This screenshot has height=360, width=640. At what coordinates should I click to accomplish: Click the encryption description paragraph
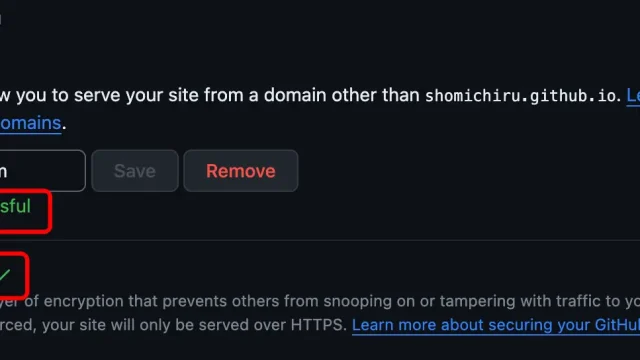pyautogui.click(x=320, y=313)
